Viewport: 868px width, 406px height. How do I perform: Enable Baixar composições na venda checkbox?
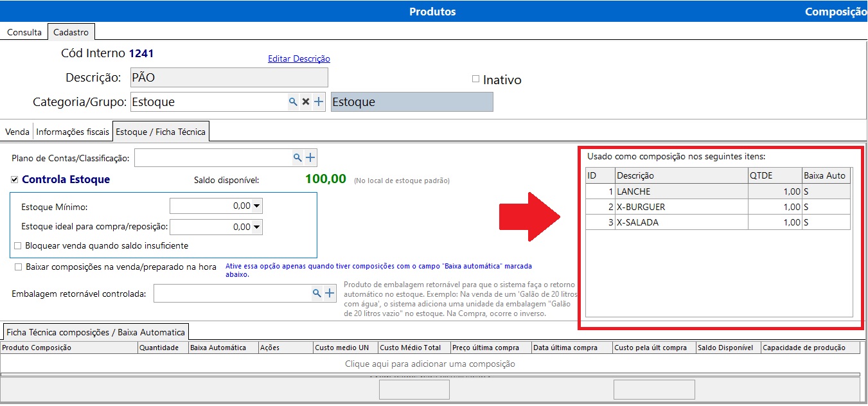pyautogui.click(x=18, y=267)
